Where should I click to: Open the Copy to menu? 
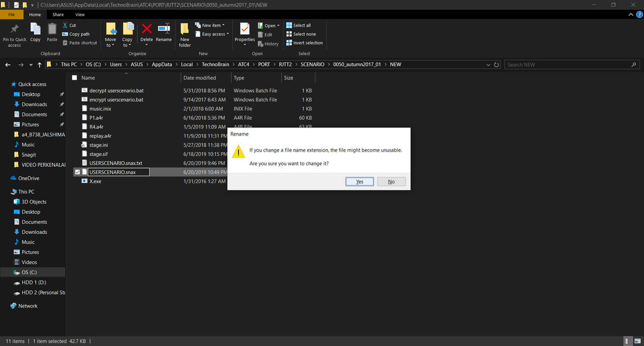point(127,35)
